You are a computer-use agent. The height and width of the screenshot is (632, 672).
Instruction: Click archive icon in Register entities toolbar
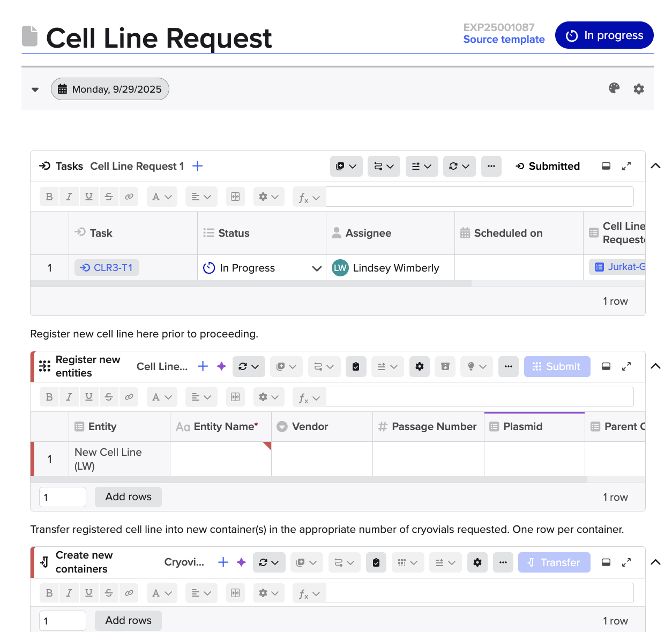[445, 366]
